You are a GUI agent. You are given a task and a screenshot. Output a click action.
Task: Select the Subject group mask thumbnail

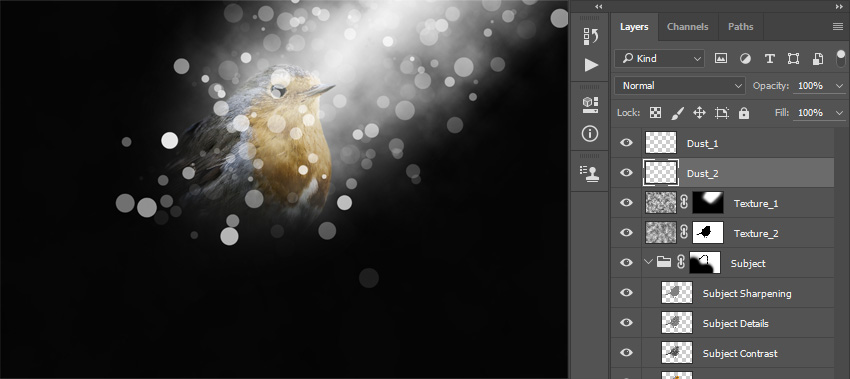pos(705,262)
